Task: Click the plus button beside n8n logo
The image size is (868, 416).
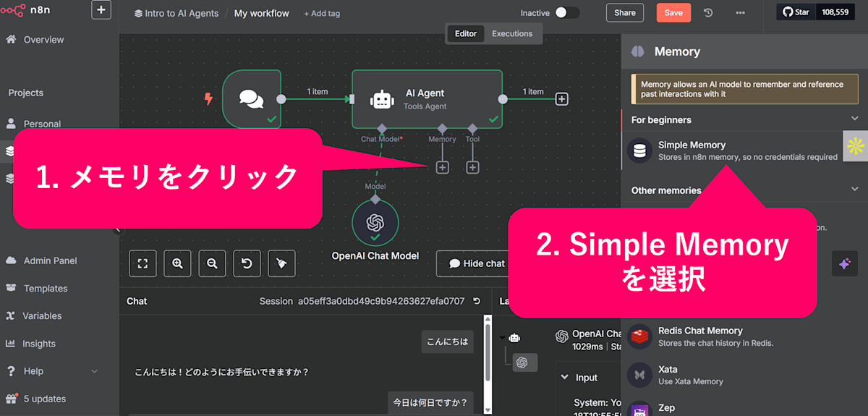Action: 101,10
